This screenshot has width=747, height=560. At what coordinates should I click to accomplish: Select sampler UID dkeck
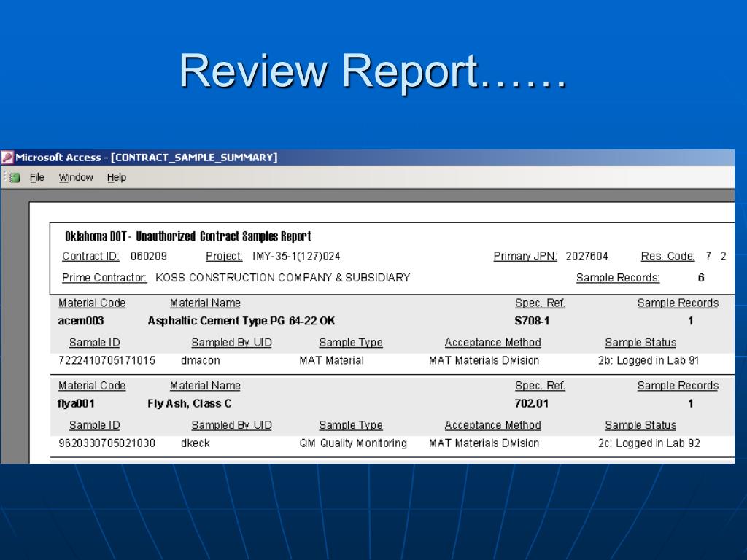point(196,443)
